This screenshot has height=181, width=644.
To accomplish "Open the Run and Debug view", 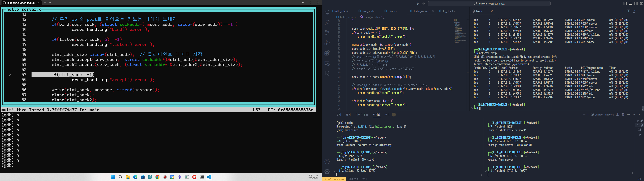I will point(327,43).
